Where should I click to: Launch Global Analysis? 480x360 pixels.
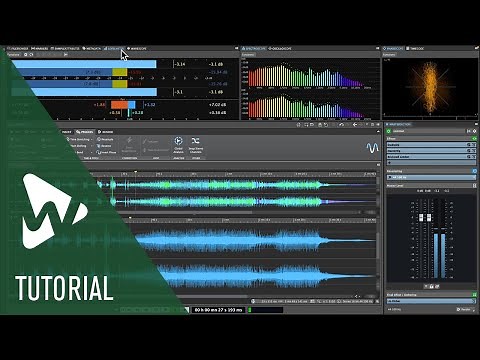(x=178, y=144)
